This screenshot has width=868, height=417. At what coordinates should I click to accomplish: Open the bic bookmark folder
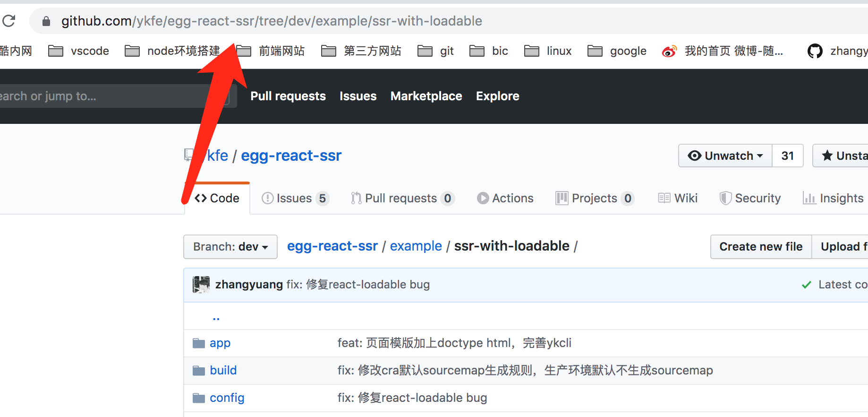pos(489,51)
